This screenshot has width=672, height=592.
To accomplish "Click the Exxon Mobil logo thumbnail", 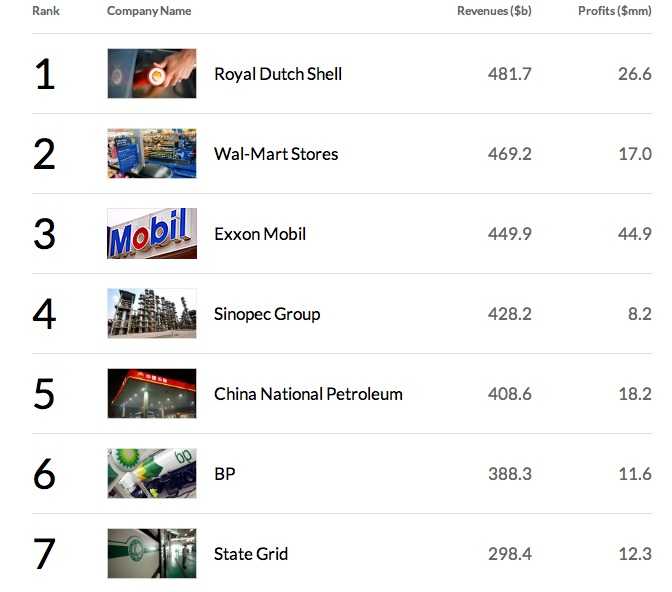I will [151, 234].
